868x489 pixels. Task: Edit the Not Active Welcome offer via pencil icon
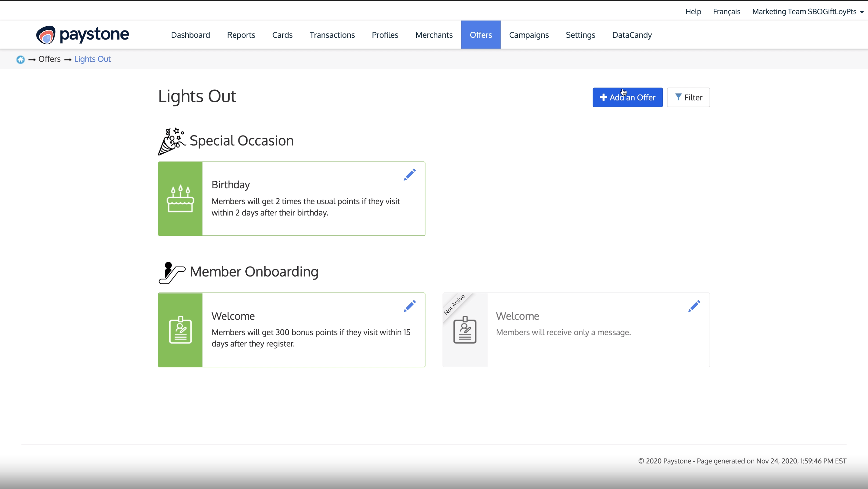(x=694, y=306)
